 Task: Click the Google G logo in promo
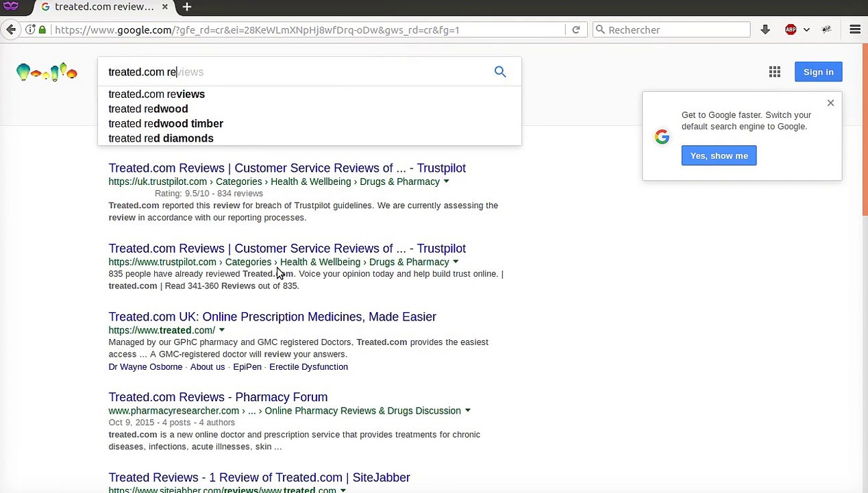tap(662, 136)
